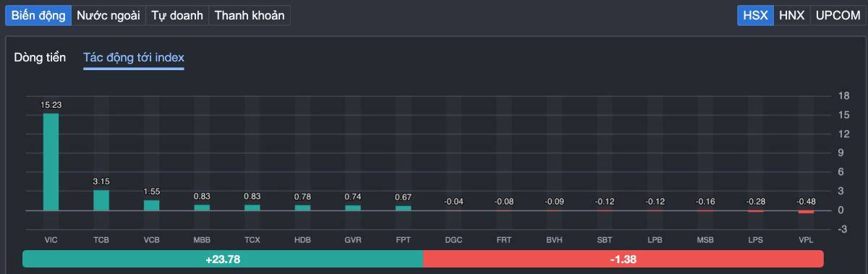The image size is (868, 274).
Task: Click the TCX bar in chart
Action: point(252,207)
